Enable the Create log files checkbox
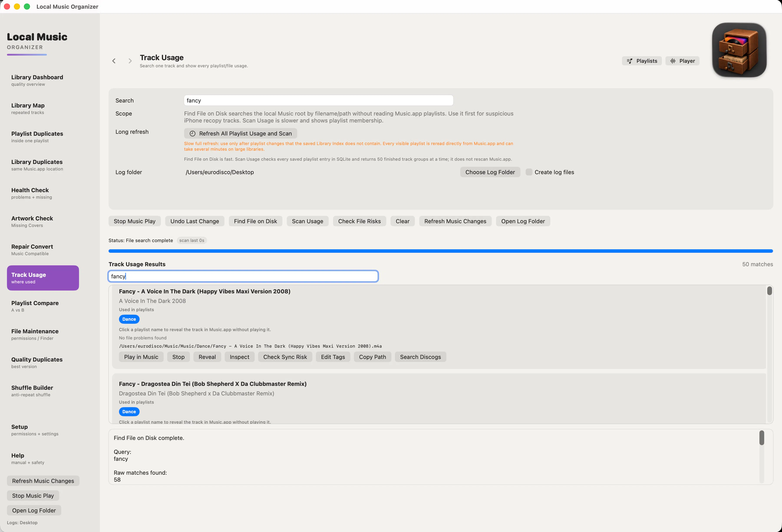 point(529,172)
